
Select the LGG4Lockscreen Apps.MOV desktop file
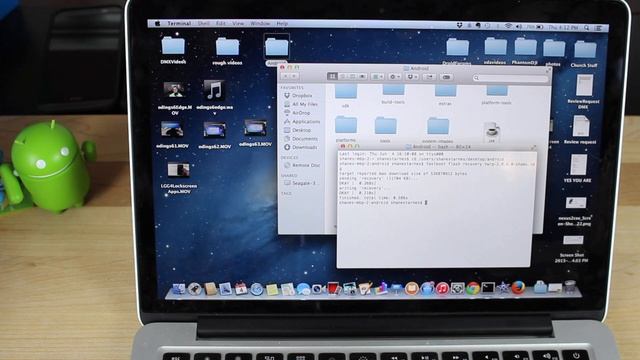178,177
